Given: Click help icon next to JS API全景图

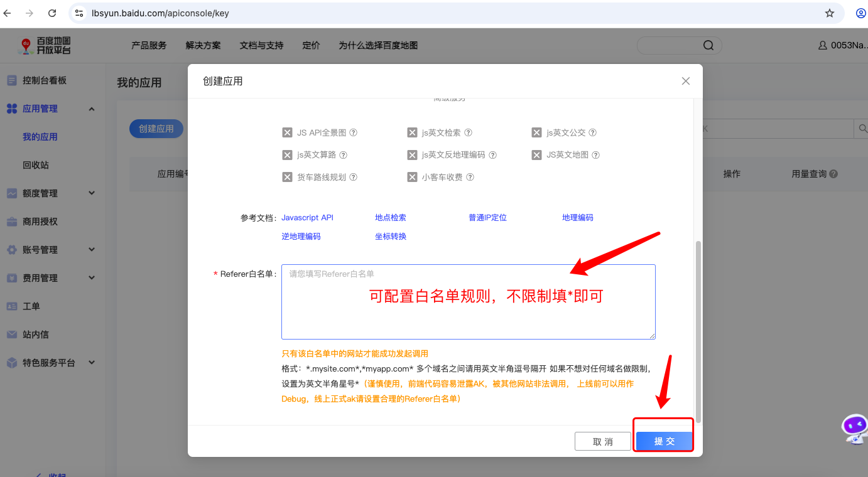Looking at the screenshot, I should click(353, 132).
